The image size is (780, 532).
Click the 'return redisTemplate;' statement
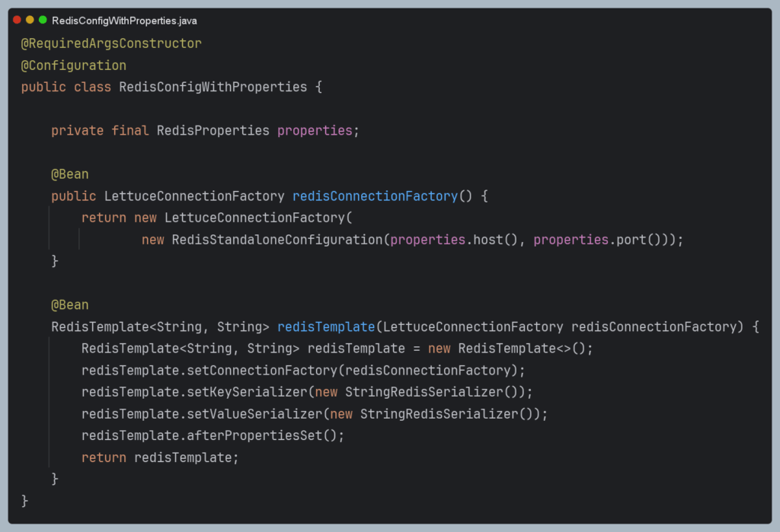160,458
